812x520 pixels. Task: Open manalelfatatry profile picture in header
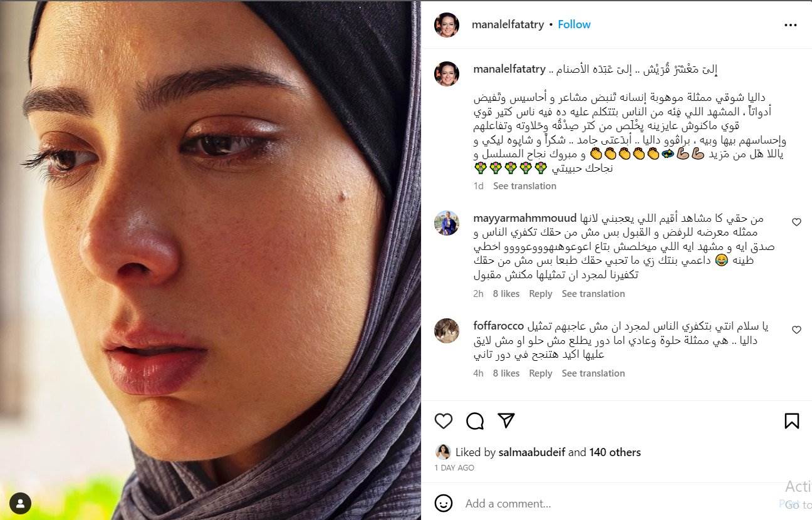pyautogui.click(x=447, y=24)
